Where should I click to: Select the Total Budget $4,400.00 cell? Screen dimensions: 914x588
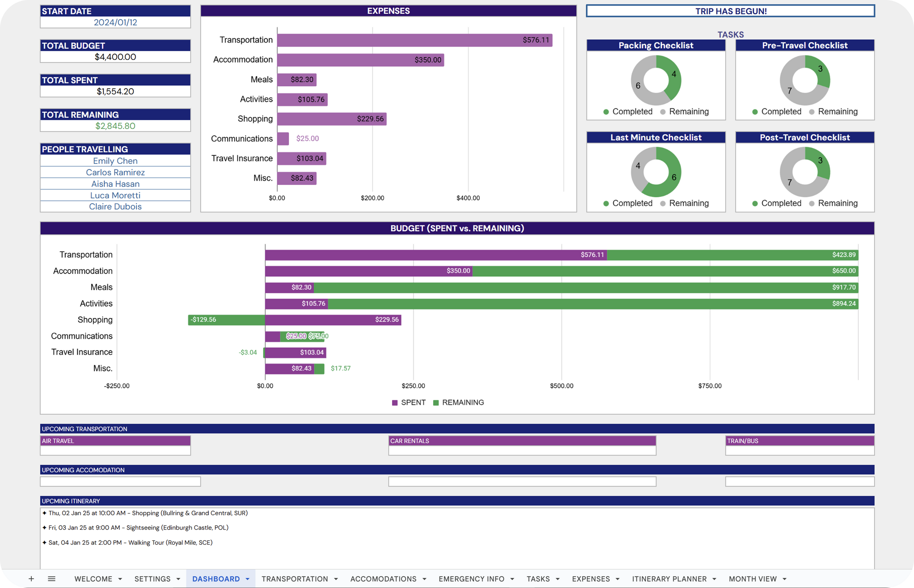click(x=115, y=57)
